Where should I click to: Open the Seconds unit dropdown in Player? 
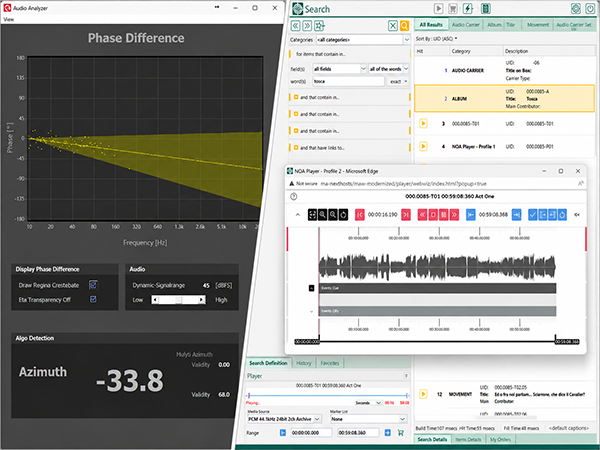click(369, 403)
